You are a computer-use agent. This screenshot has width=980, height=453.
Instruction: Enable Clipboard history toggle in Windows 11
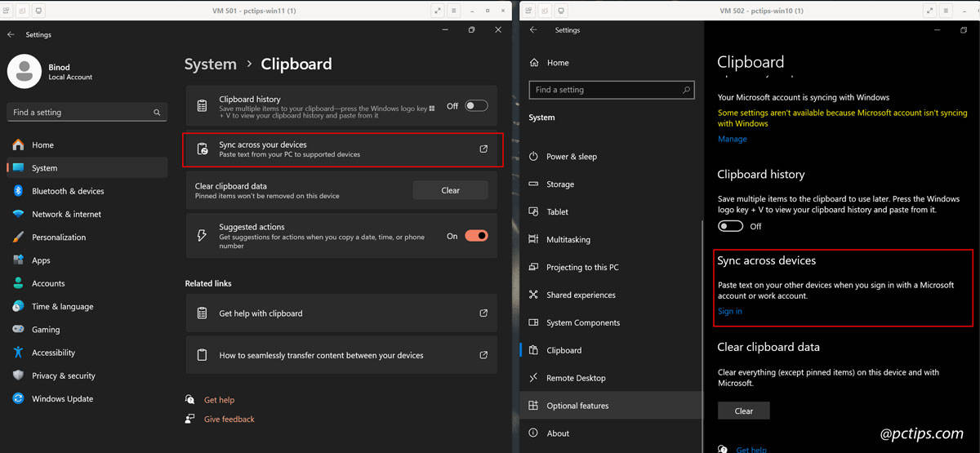[x=476, y=106]
